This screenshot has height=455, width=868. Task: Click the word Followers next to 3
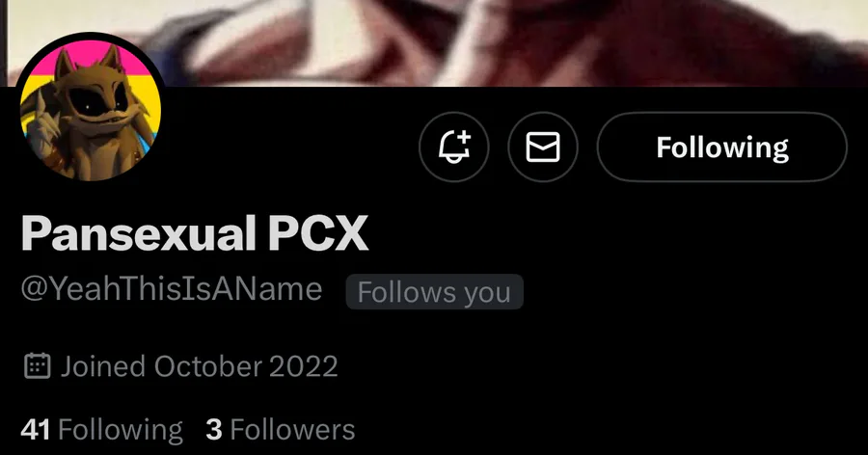click(292, 430)
